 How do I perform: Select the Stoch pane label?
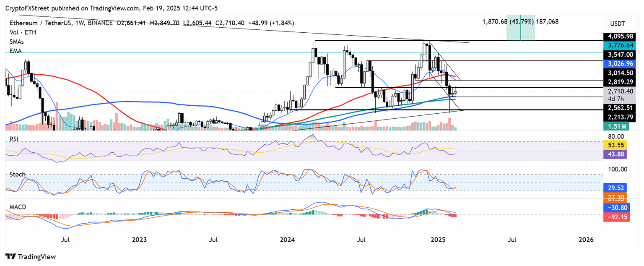click(x=16, y=174)
